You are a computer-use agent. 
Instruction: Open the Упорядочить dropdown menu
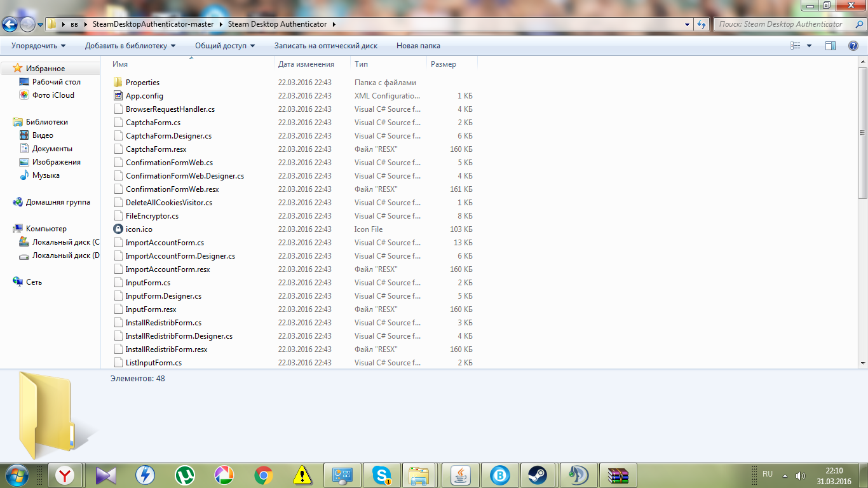tap(38, 46)
